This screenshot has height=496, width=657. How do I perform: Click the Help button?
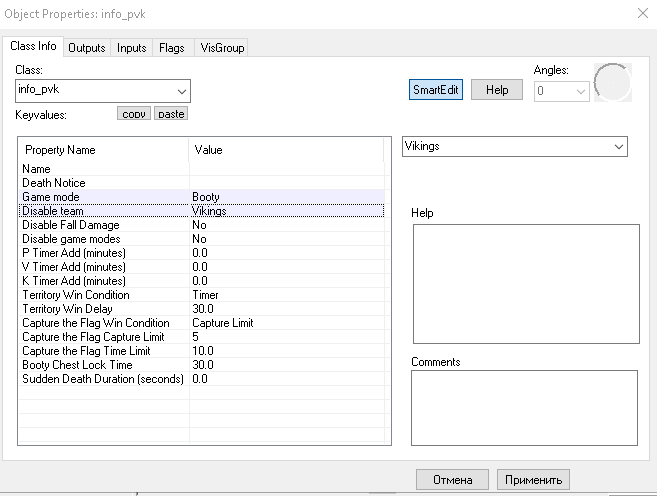(497, 90)
